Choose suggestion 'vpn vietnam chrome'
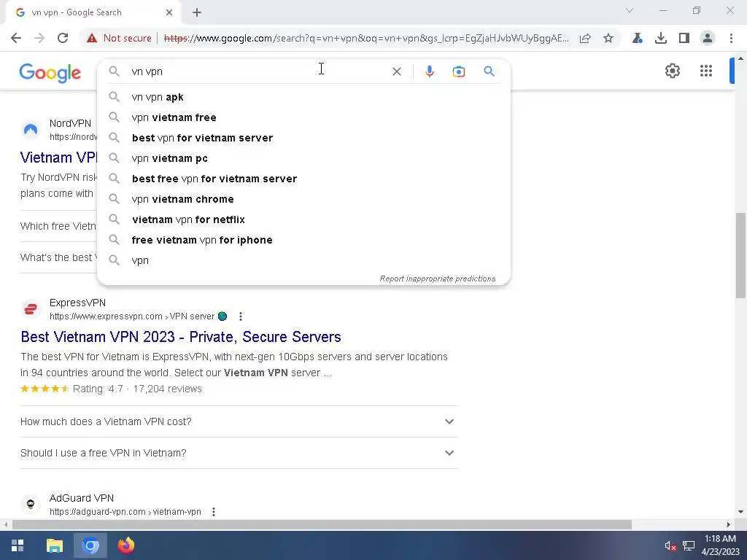The image size is (747, 560). (303, 200)
